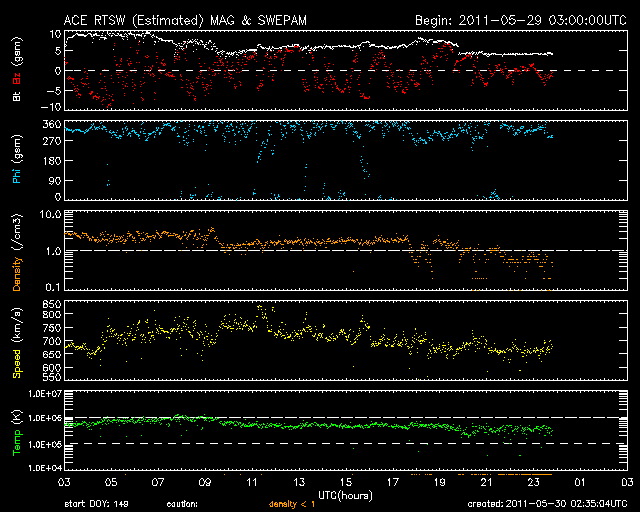Click the 'Begin: 2011-05-29 03:00:00UTC' text
Image resolution: width=640 pixels, height=512 pixels.
521,20
